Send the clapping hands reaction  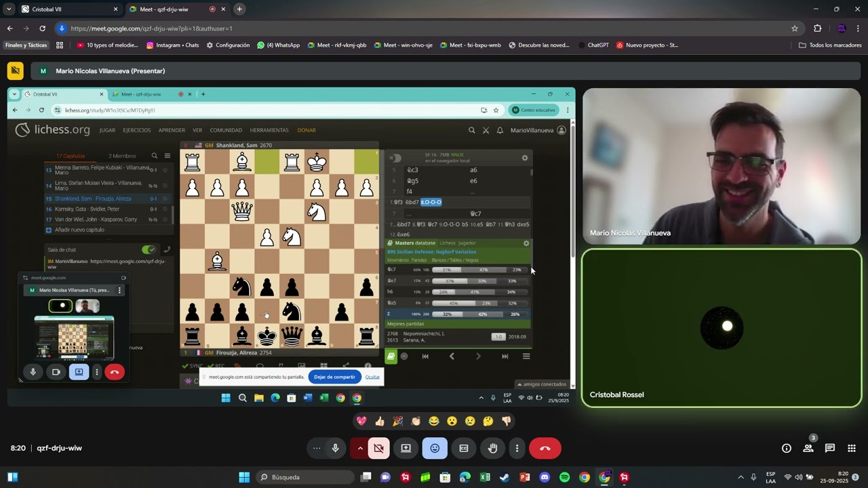416,421
